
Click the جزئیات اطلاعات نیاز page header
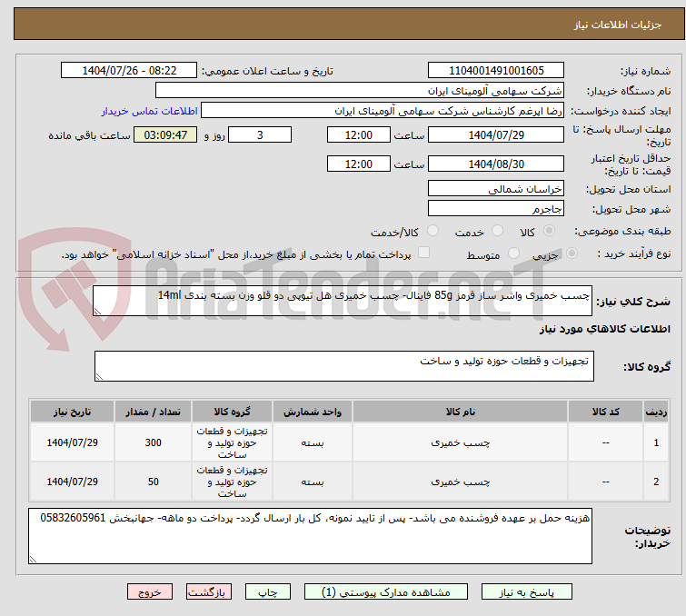click(x=617, y=25)
